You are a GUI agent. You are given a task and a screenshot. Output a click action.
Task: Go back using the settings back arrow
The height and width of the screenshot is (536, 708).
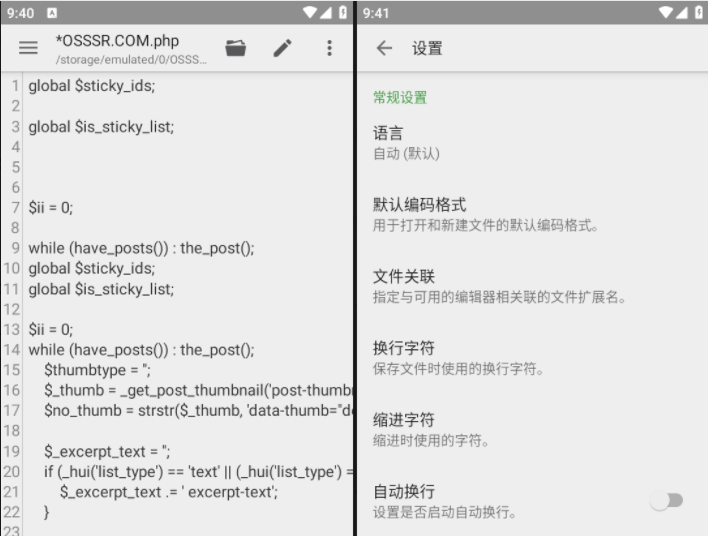tap(384, 48)
